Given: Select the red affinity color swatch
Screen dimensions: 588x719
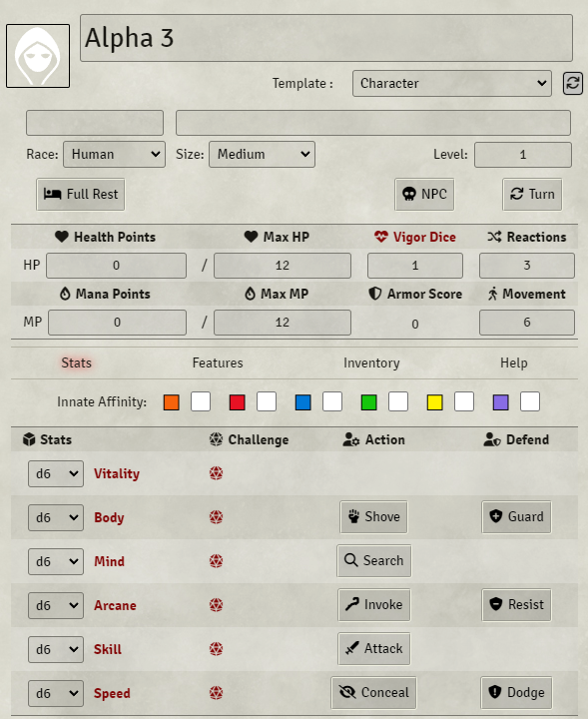Looking at the screenshot, I should tap(238, 402).
